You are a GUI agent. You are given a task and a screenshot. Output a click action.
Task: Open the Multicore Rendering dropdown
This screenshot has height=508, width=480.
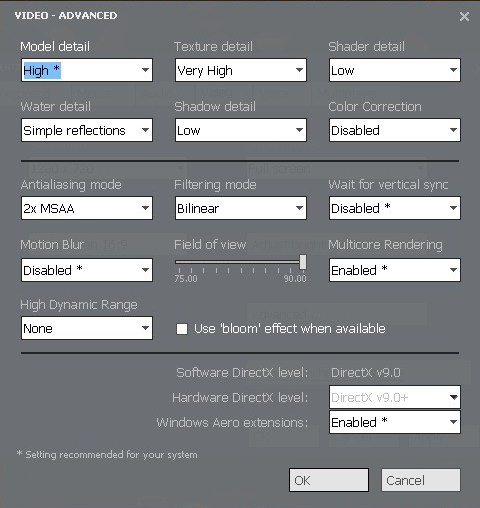(395, 270)
